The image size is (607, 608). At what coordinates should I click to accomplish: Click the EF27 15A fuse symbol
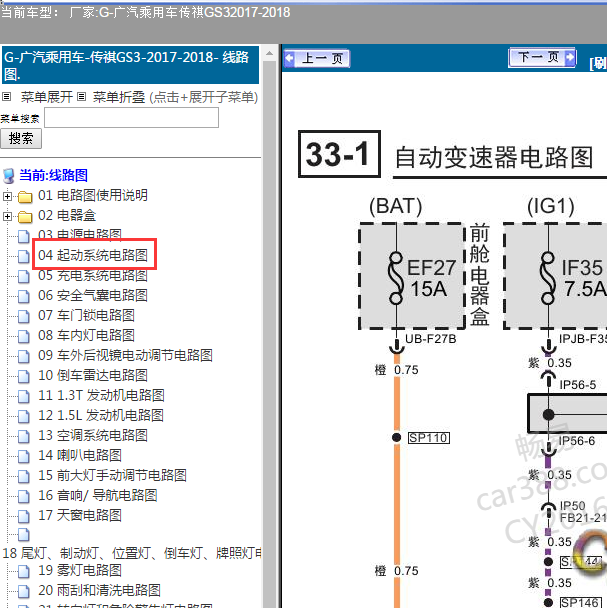pos(396,278)
